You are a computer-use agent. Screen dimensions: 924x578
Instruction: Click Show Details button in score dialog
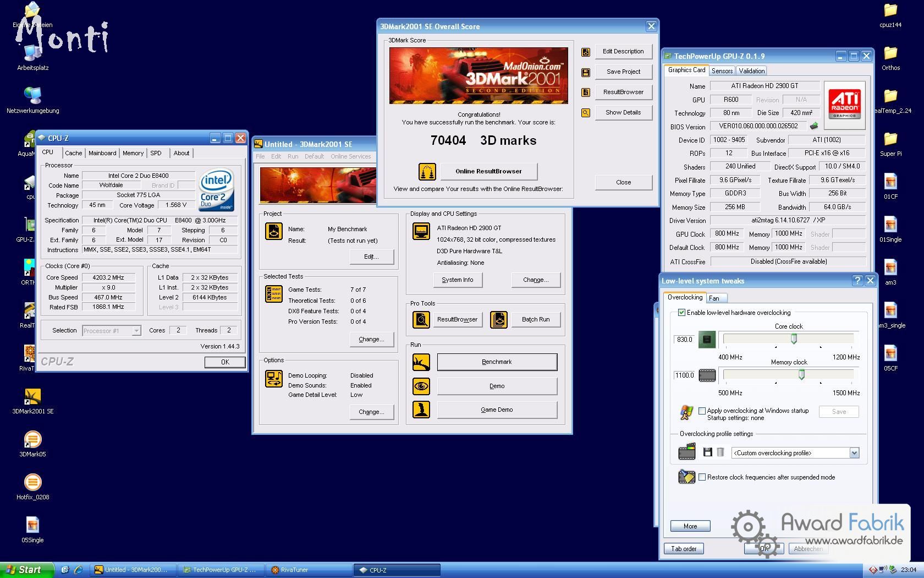pos(623,112)
